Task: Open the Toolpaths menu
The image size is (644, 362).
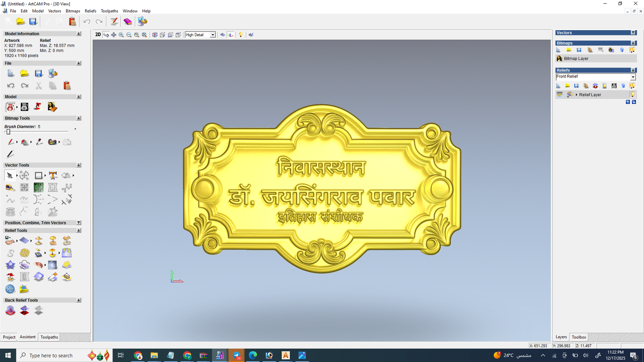Action: point(109,11)
